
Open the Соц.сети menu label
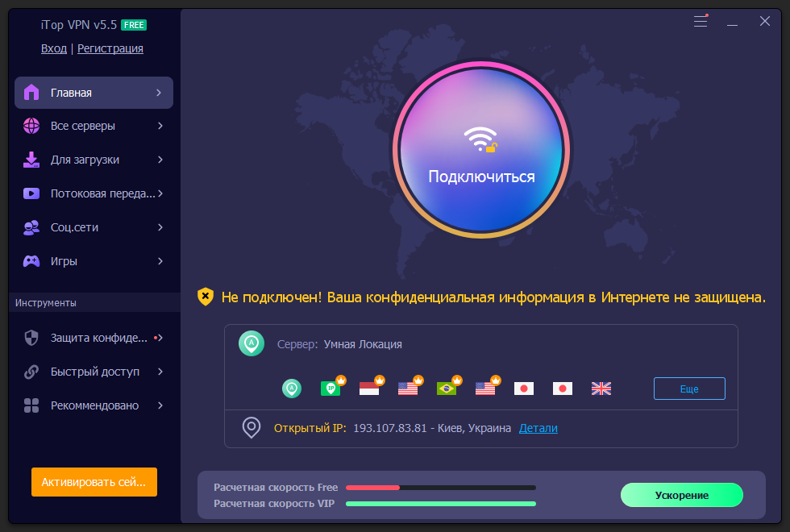74,227
